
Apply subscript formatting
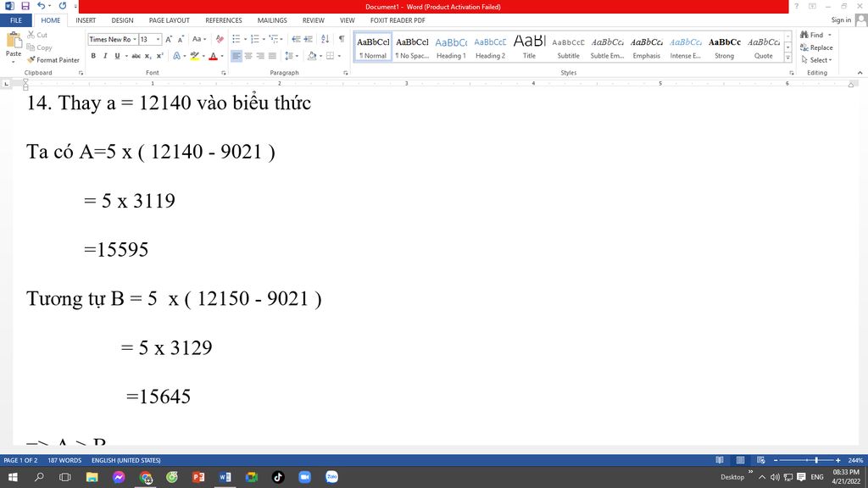point(147,56)
